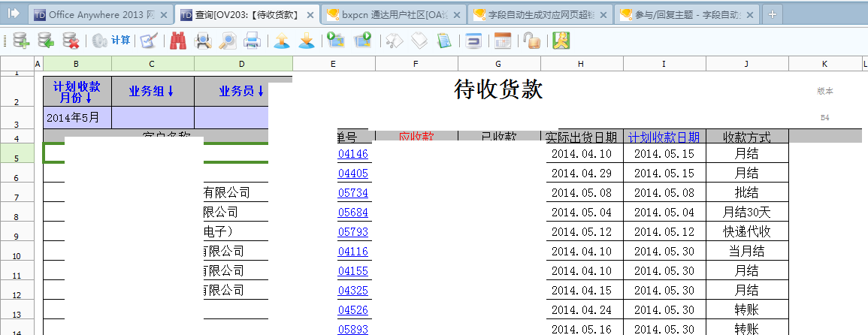This screenshot has width=868, height=335.
Task: Open order link 04526
Action: coord(353,309)
